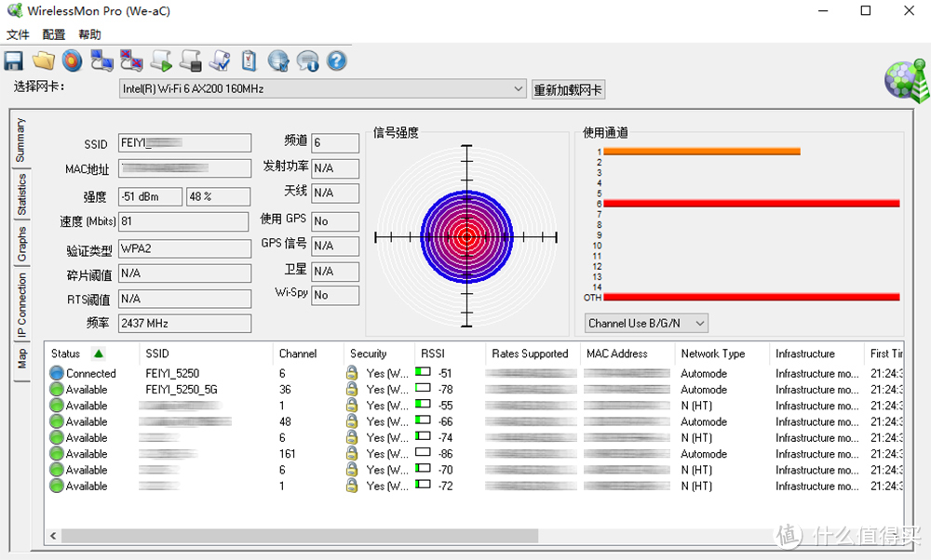Open the blue question mark help icon
Viewport: 931px width, 560px height.
(336, 61)
